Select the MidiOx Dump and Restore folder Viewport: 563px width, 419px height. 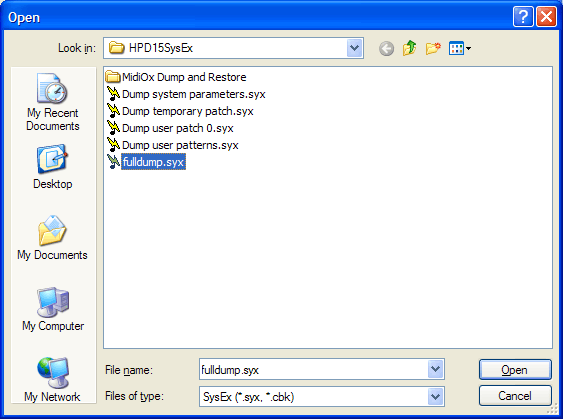176,77
